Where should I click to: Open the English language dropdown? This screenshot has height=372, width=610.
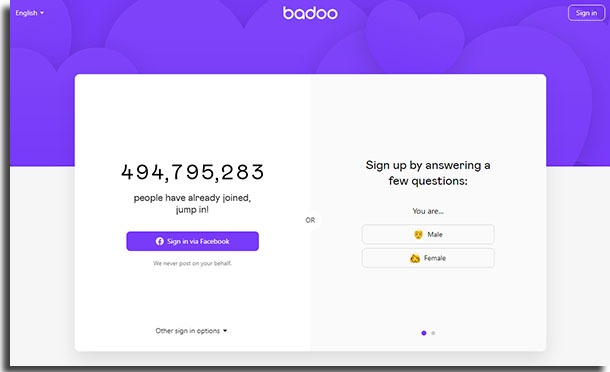pyautogui.click(x=30, y=13)
